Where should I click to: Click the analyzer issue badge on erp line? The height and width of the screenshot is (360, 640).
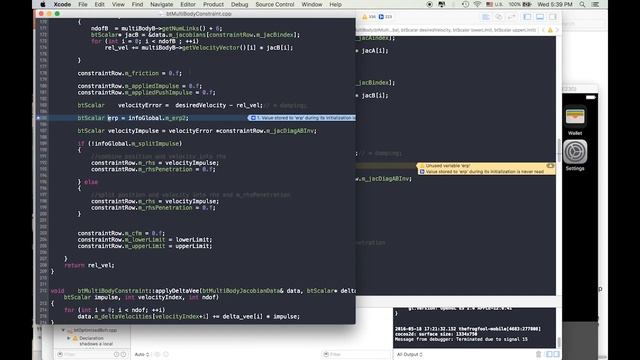(302, 118)
